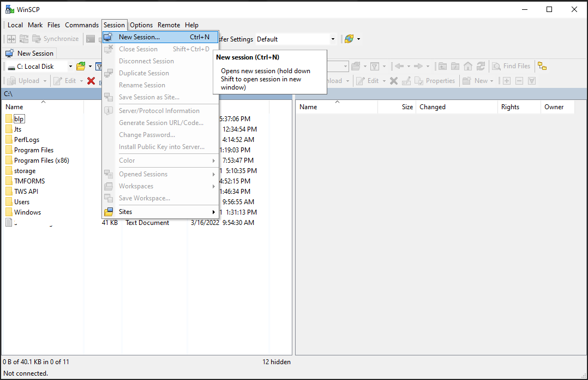
Task: Open the Commands menu
Action: (82, 25)
